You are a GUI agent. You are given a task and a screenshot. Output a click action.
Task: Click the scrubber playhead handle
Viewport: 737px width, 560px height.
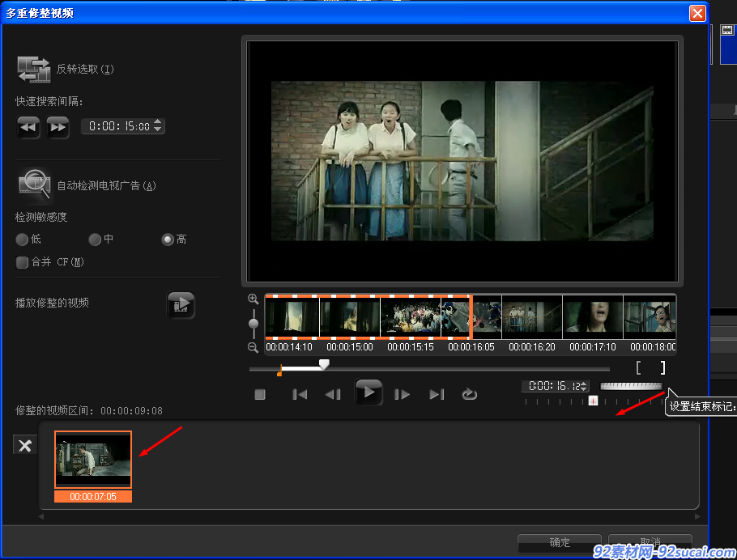tap(324, 364)
